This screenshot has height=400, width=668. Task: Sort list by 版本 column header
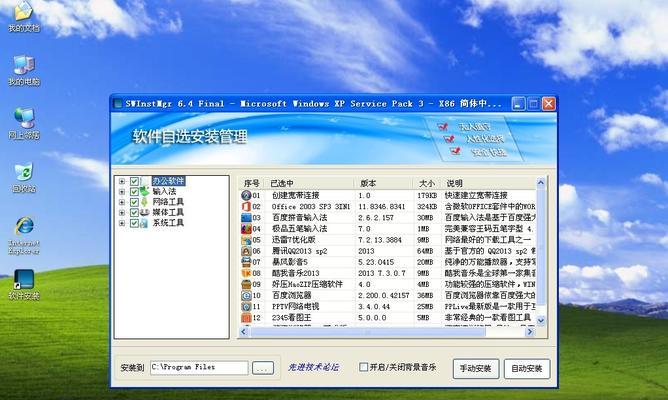pos(383,184)
